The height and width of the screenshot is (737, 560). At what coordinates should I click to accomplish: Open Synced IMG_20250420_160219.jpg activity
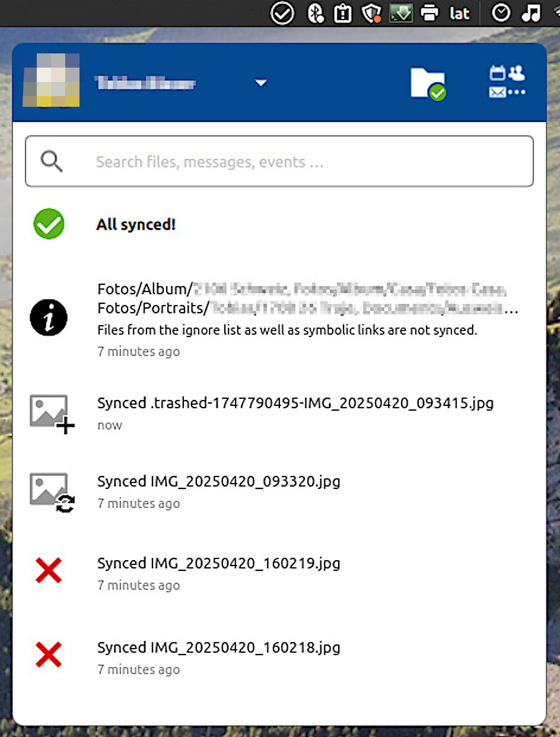click(x=218, y=563)
